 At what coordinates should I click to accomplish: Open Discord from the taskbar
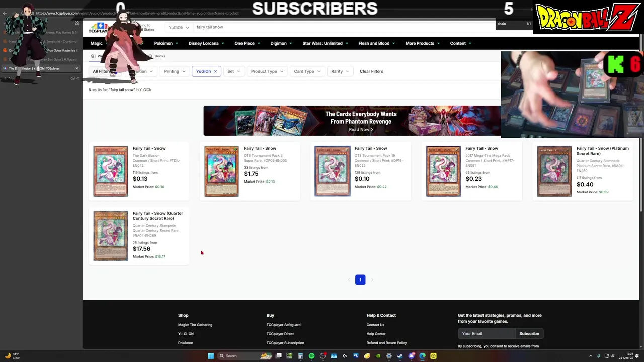click(x=411, y=356)
